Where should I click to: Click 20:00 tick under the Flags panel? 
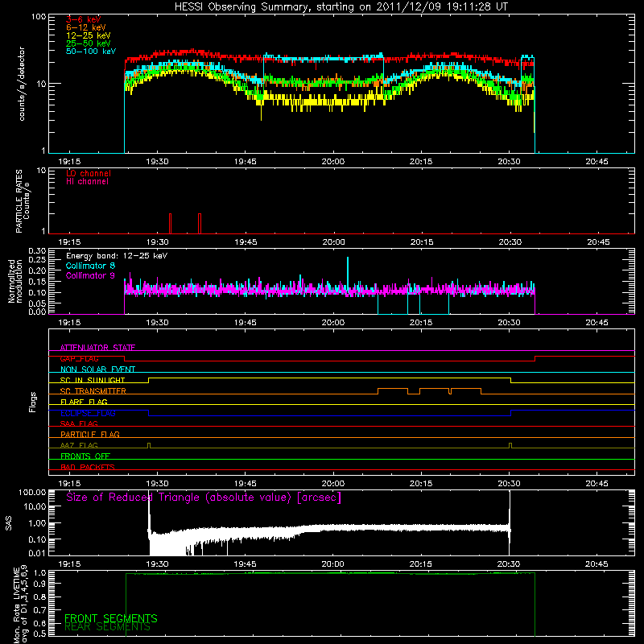tap(333, 484)
